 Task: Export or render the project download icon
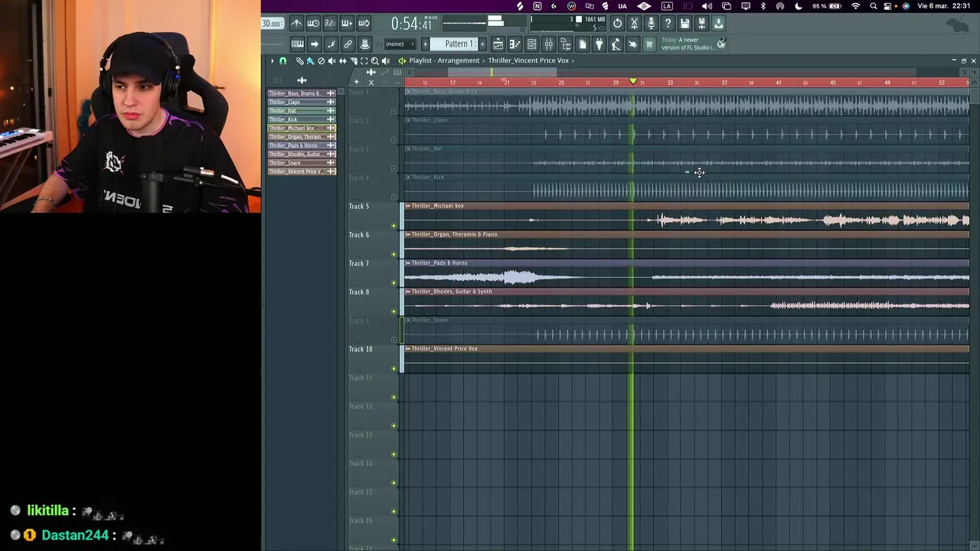[x=718, y=23]
